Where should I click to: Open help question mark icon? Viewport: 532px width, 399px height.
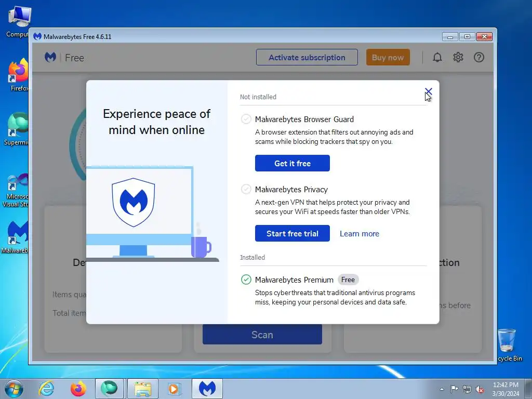tap(478, 57)
